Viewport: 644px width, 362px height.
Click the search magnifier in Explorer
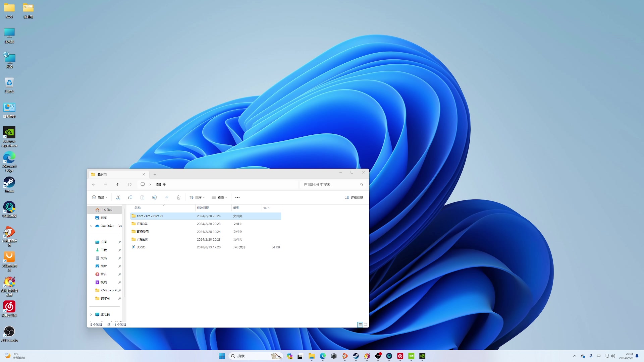[362, 184]
